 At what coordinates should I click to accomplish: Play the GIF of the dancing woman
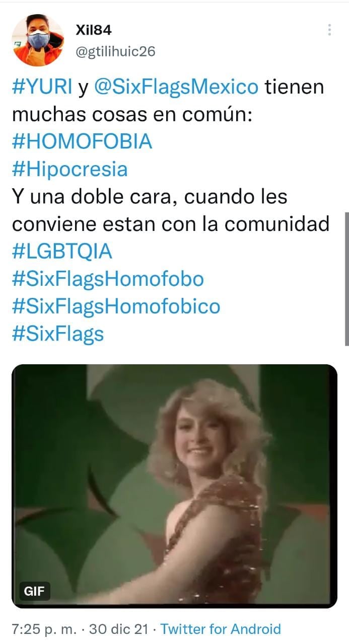pos(174,486)
